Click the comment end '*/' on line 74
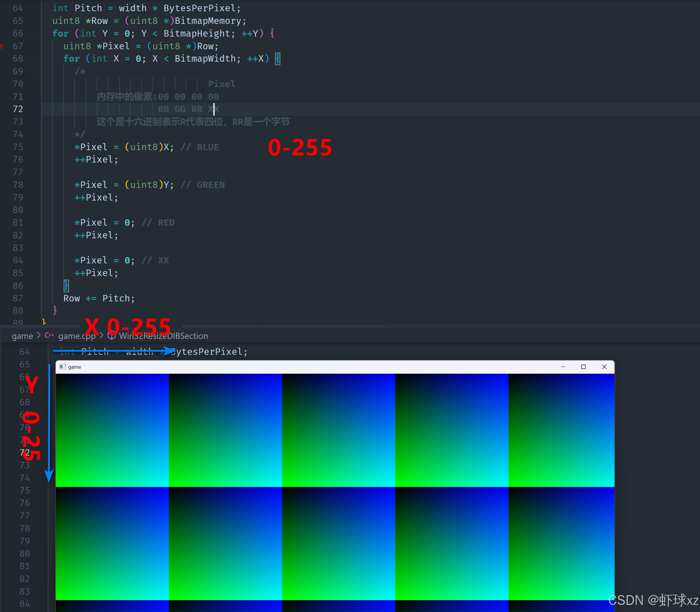 point(80,134)
